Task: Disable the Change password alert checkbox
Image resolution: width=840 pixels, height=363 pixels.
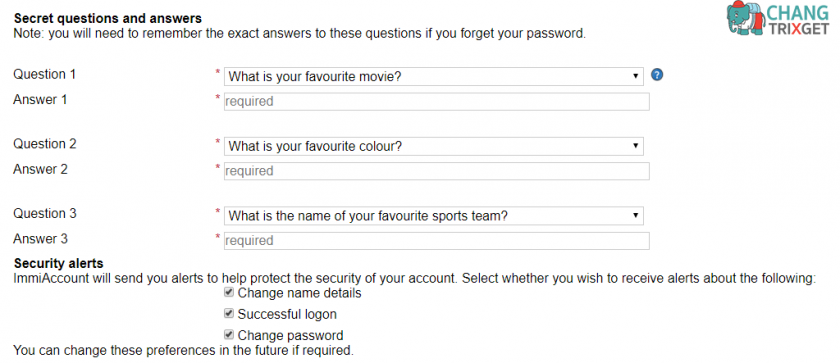Action: coord(229,335)
